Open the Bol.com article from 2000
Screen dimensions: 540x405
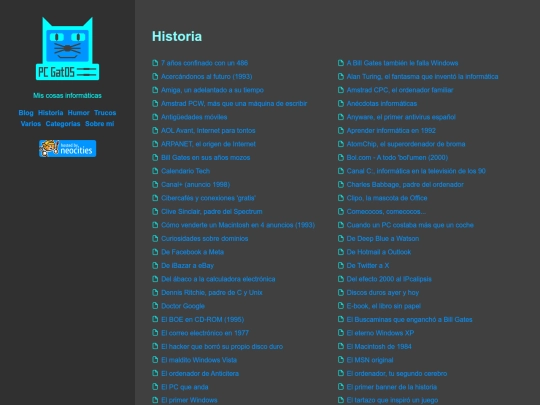[397, 157]
